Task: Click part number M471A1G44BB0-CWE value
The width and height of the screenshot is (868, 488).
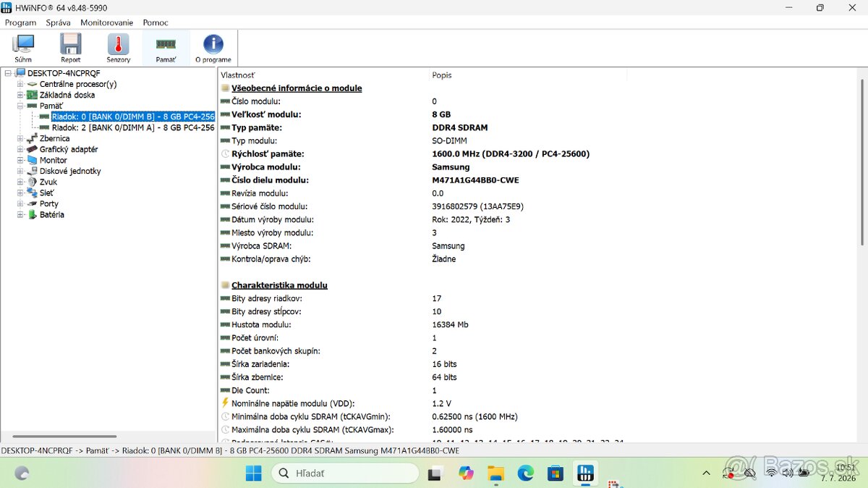Action: (475, 180)
